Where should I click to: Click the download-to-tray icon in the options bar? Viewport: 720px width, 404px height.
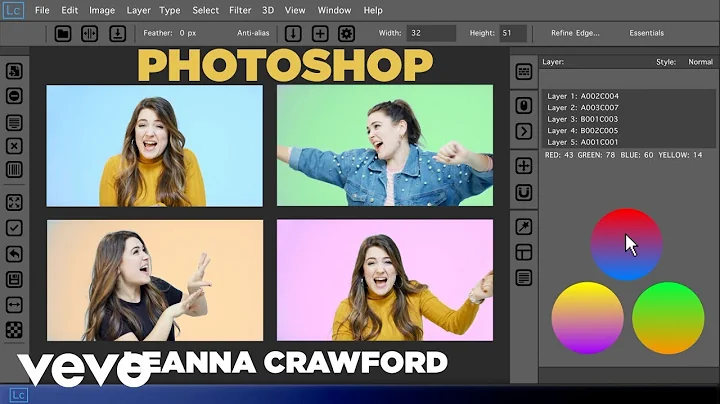118,34
